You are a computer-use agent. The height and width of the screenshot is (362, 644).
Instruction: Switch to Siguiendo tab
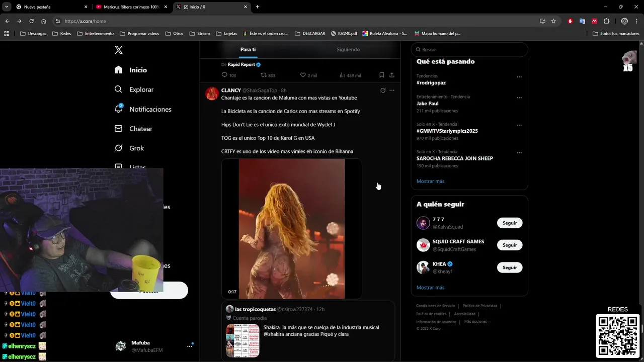348,49
